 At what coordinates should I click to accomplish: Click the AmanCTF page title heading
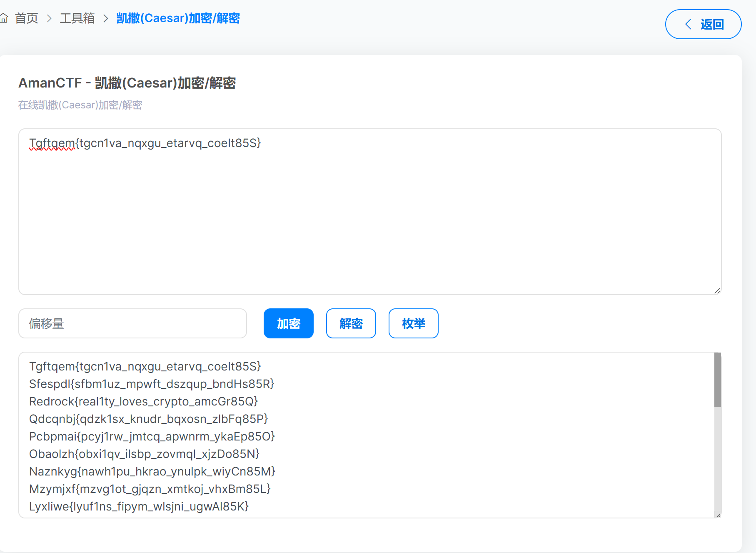(127, 83)
